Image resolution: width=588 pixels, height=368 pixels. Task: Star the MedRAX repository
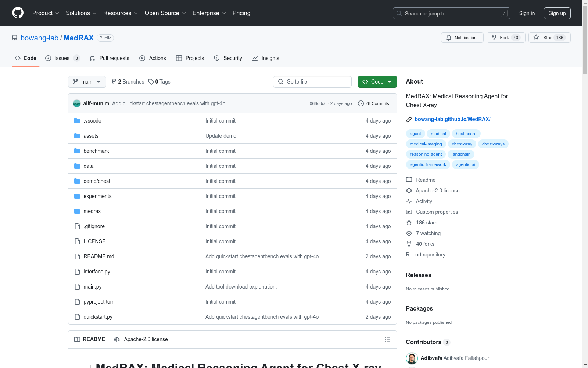coord(549,38)
